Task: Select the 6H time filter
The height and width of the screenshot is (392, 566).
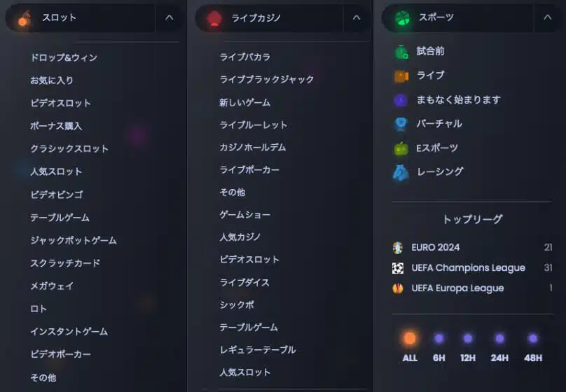Action: click(x=439, y=346)
